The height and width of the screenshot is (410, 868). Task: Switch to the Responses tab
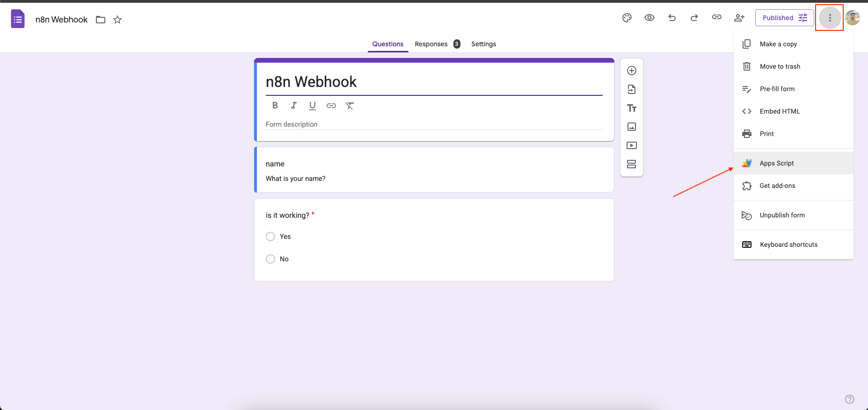437,44
